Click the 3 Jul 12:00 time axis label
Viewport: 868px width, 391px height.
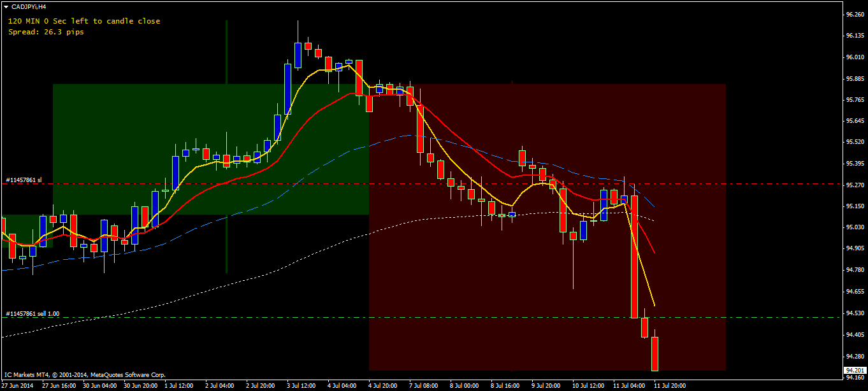pyautogui.click(x=300, y=385)
